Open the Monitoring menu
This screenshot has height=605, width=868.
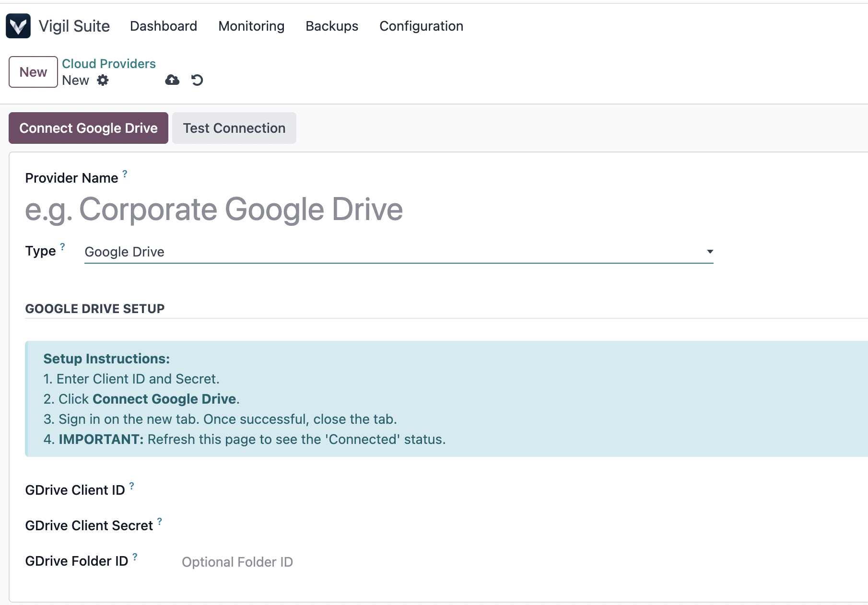[251, 26]
